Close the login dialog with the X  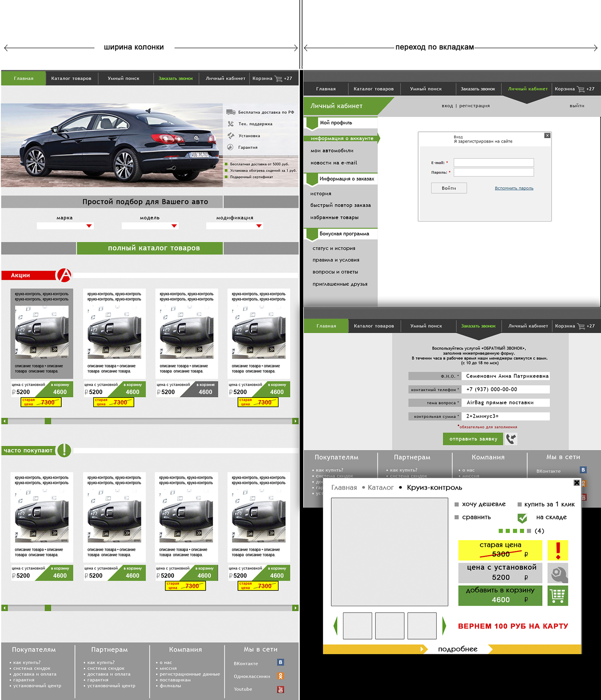click(x=547, y=136)
